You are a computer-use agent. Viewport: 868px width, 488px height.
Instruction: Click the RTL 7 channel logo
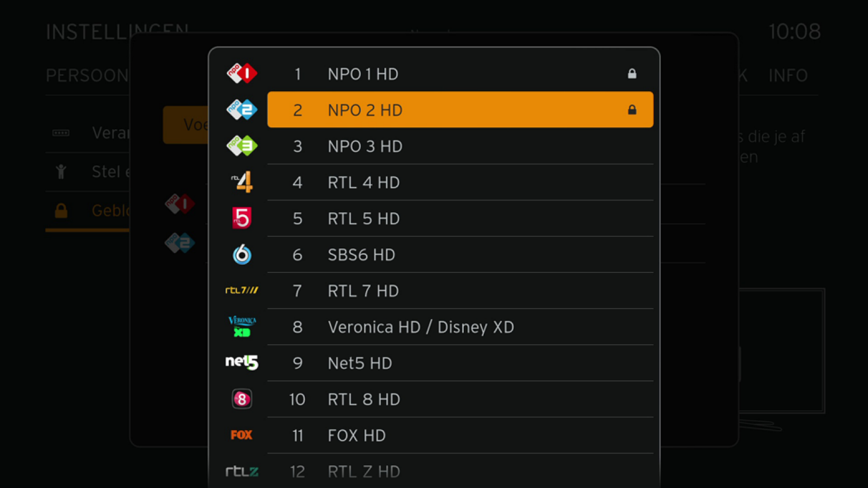click(x=242, y=290)
